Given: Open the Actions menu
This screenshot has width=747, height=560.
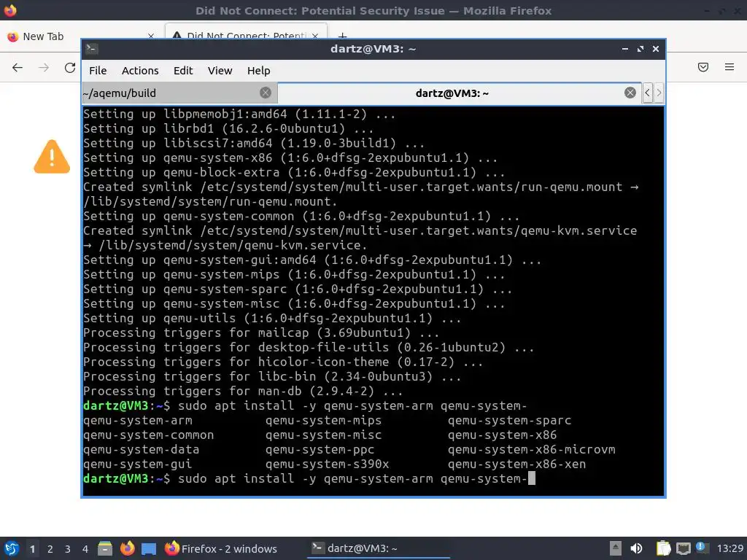Looking at the screenshot, I should (x=140, y=71).
